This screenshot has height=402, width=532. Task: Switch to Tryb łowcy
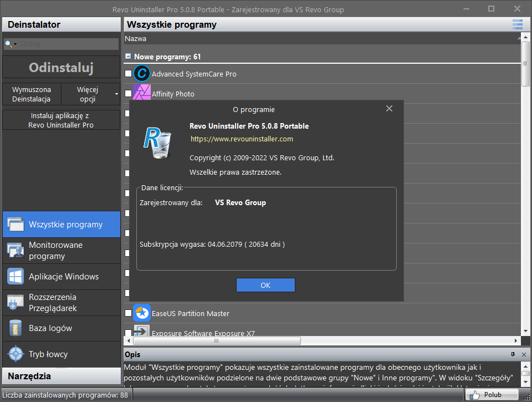(62, 354)
